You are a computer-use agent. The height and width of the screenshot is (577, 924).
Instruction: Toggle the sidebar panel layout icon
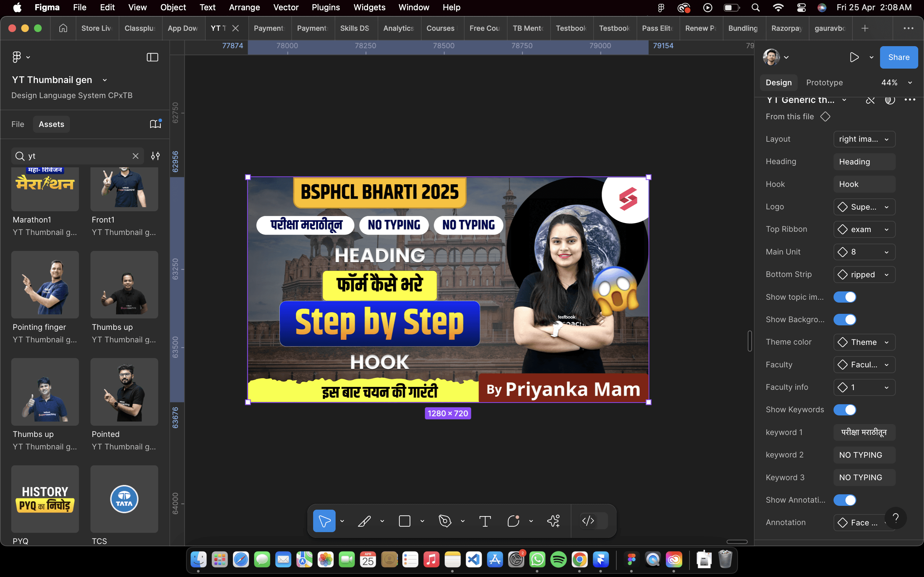coord(152,57)
